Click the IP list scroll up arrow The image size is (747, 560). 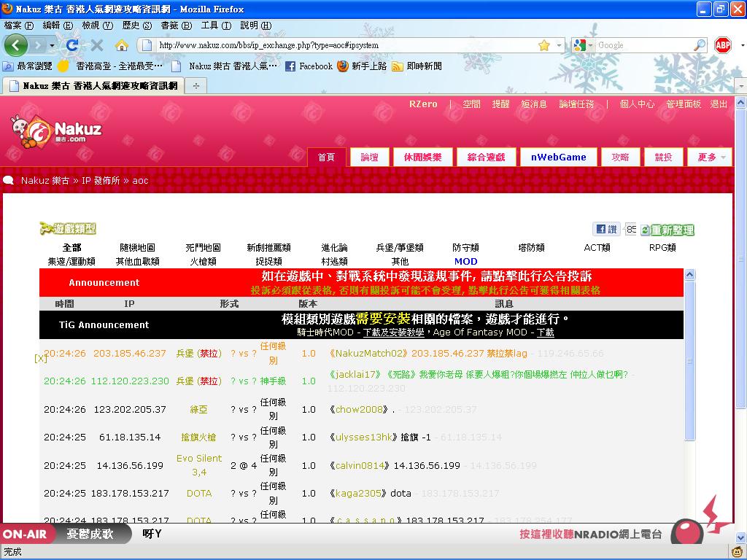(x=689, y=274)
